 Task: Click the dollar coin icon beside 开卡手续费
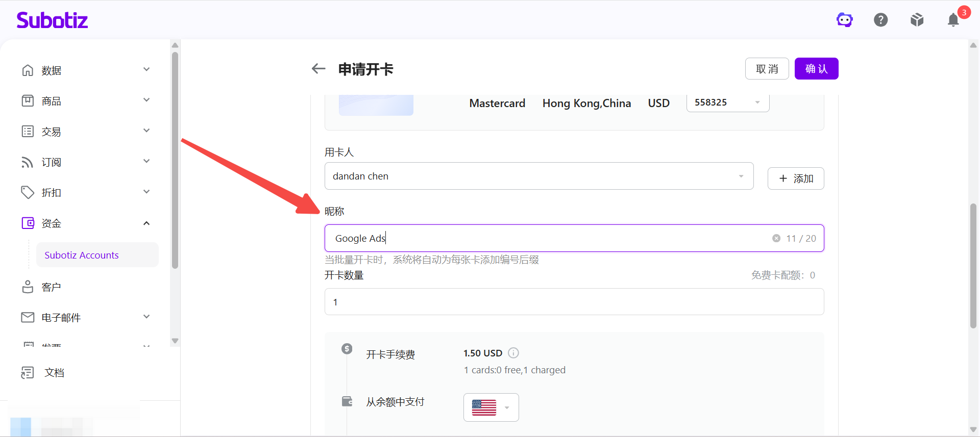[x=347, y=349]
